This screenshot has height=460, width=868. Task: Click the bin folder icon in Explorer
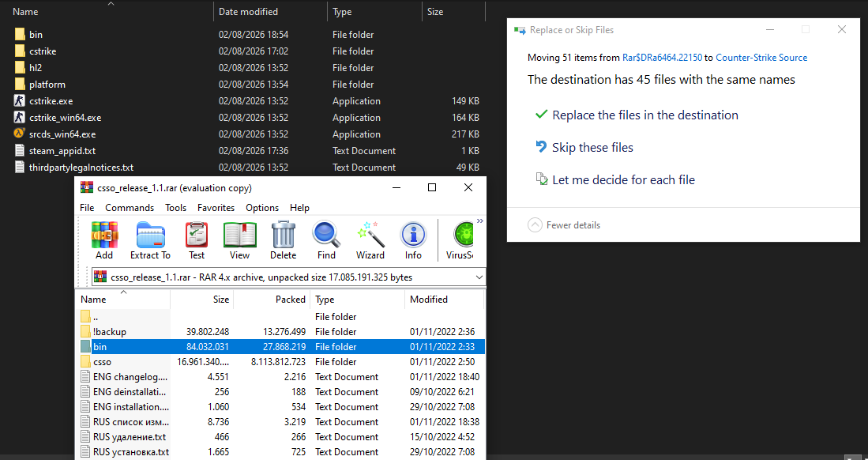(20, 34)
